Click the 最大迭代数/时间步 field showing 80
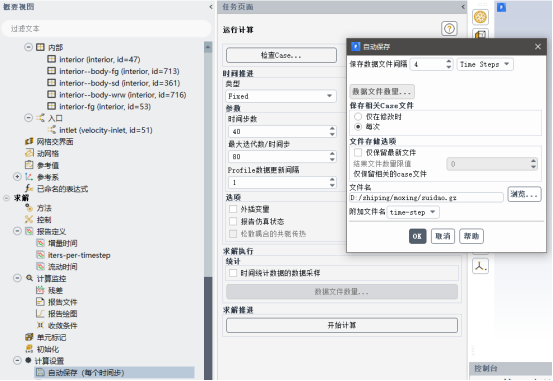553x381 pixels. coord(282,157)
